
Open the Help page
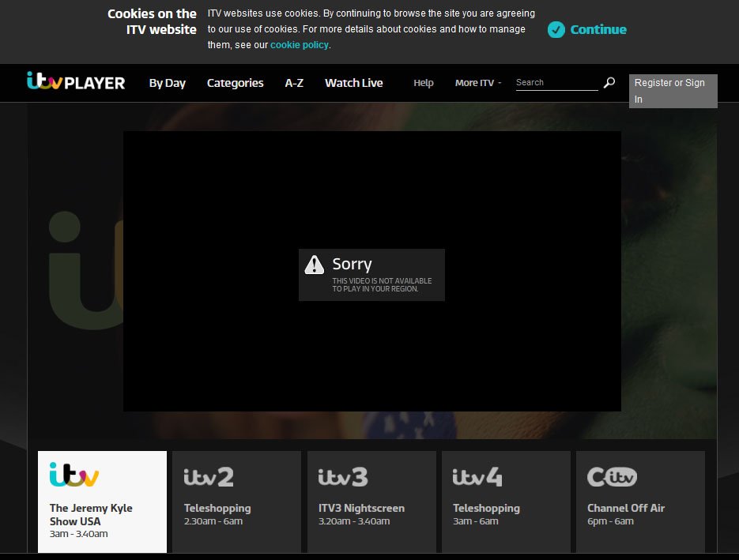(x=424, y=83)
